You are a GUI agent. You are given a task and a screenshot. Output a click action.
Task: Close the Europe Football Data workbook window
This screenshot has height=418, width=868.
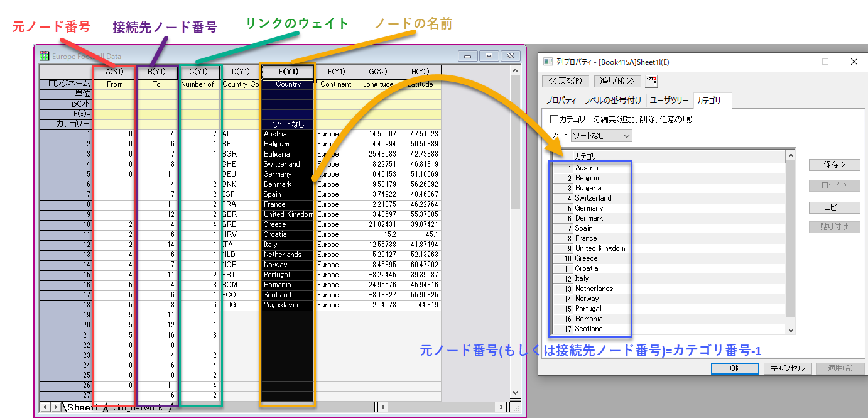point(511,56)
